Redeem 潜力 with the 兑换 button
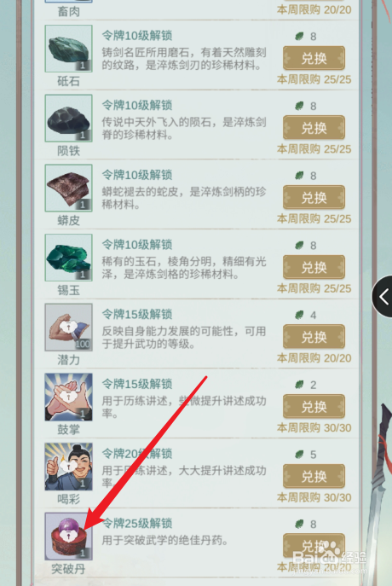Image resolution: width=392 pixels, height=586 pixels. click(x=314, y=337)
